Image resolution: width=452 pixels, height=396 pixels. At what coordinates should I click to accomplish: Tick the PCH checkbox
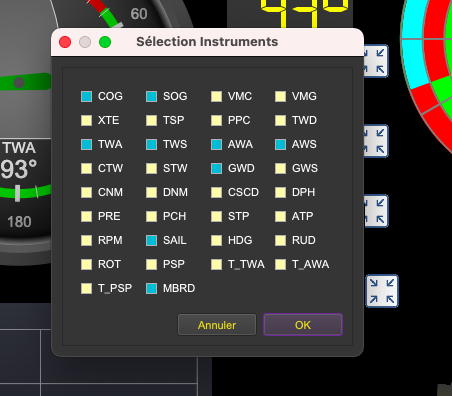152,216
